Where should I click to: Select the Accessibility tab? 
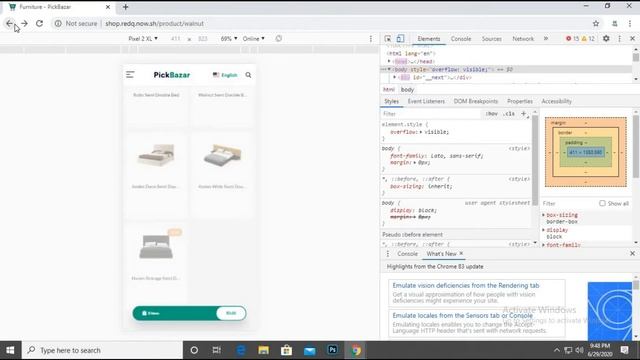pyautogui.click(x=556, y=101)
